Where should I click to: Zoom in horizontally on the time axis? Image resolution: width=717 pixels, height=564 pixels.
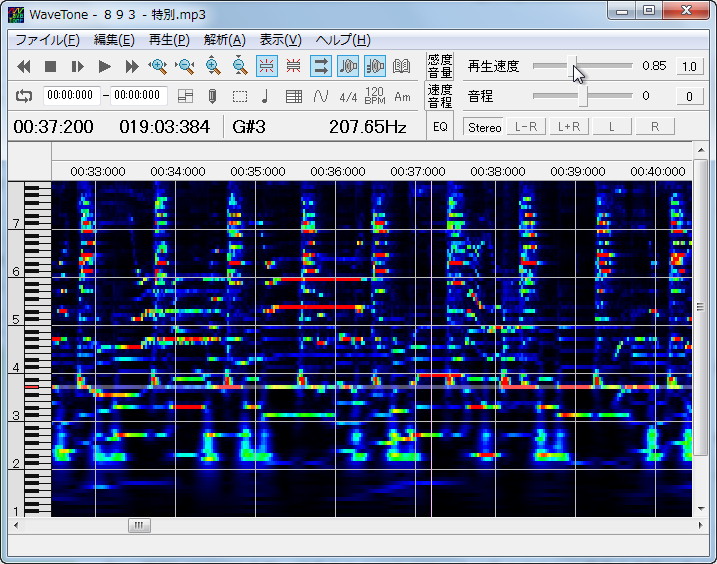tap(158, 67)
